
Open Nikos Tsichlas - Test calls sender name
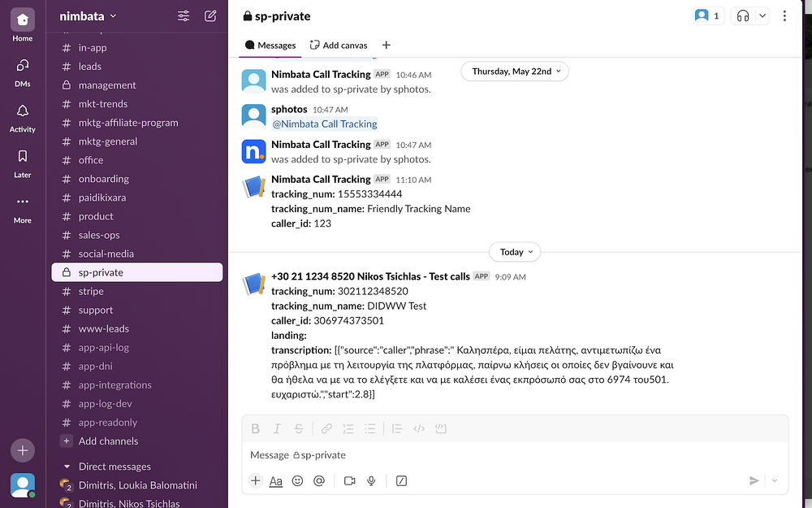pyautogui.click(x=370, y=276)
